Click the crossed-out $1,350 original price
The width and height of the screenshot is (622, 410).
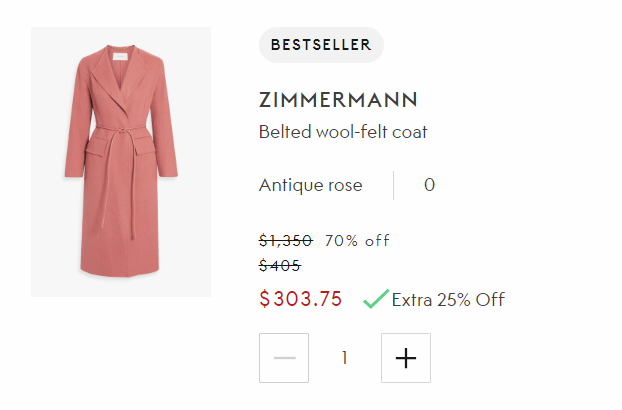(285, 240)
